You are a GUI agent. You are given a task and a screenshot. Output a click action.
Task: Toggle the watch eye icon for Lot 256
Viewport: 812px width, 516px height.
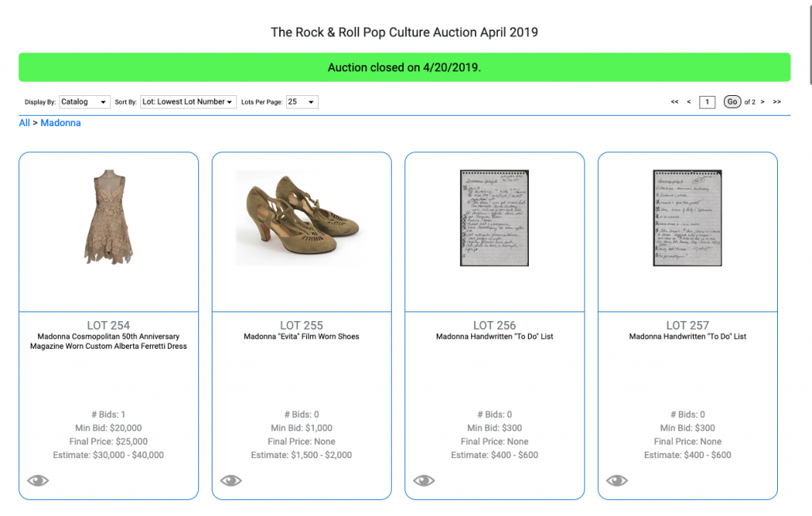(424, 480)
